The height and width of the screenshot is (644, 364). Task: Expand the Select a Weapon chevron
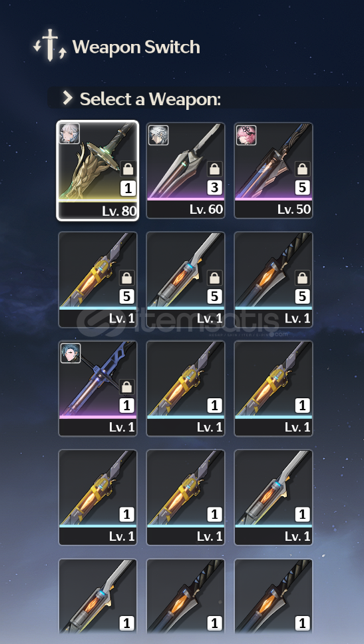(67, 98)
